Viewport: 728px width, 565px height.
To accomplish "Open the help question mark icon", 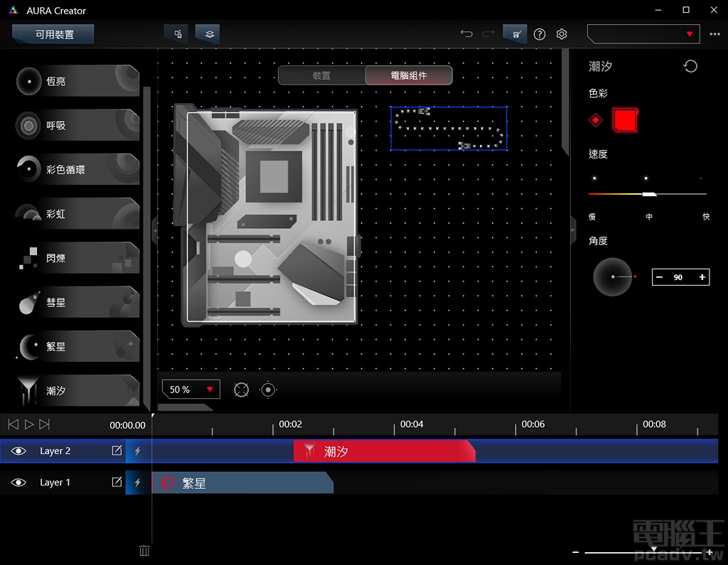I will [540, 34].
